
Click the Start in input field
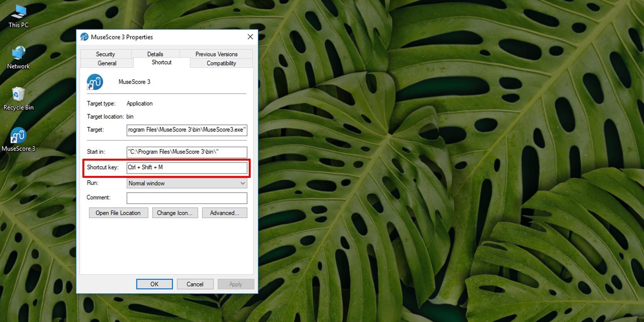(x=187, y=152)
